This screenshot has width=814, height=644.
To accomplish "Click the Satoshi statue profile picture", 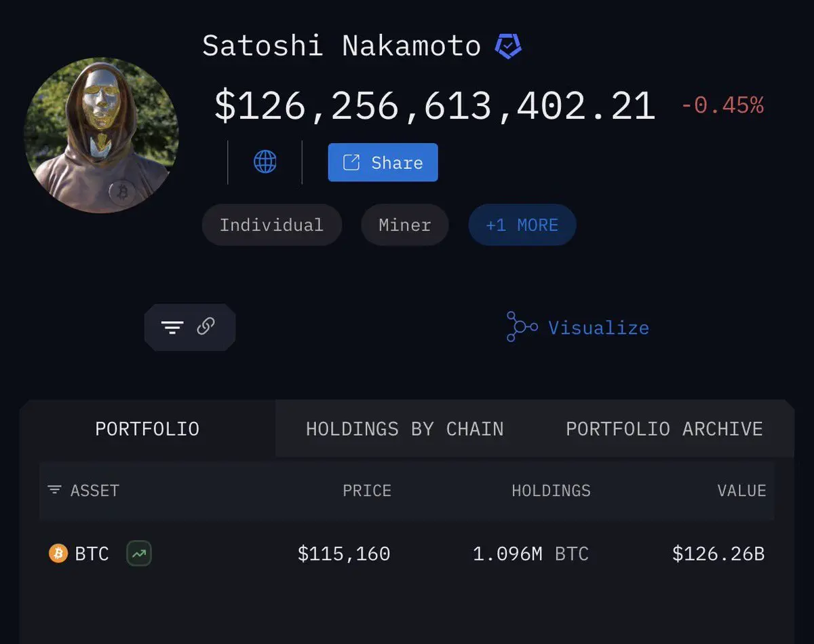I will [101, 135].
